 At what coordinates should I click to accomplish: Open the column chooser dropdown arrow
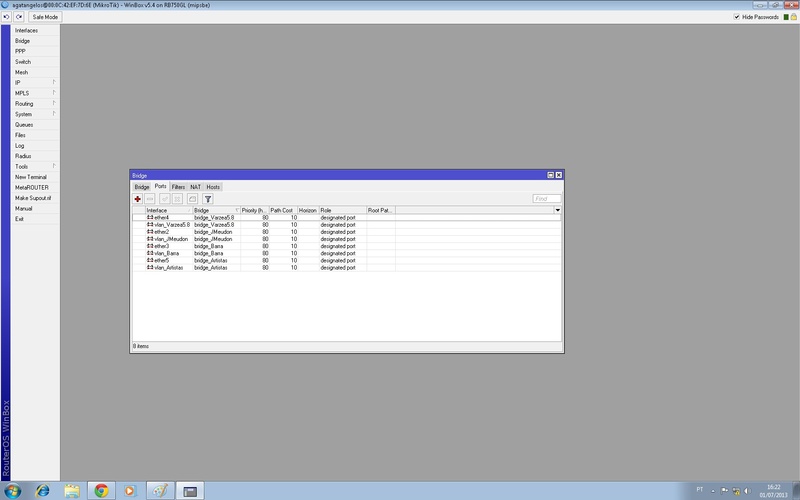pos(557,210)
